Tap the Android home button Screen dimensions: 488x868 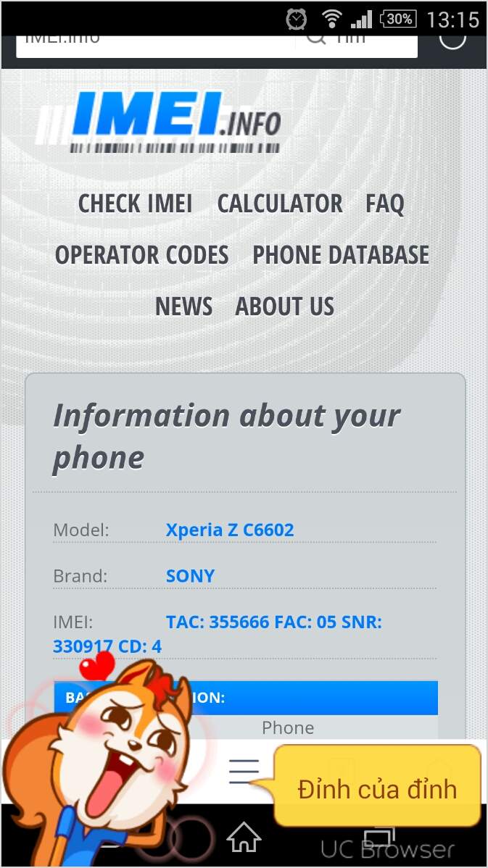244,837
